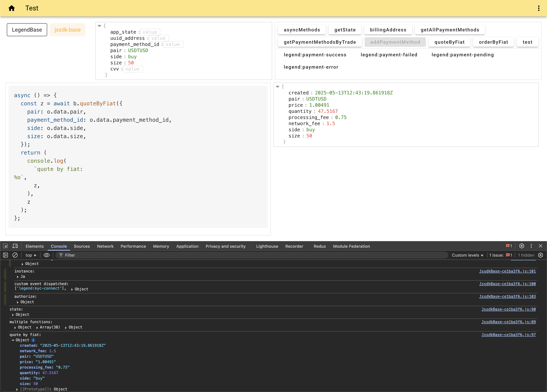Open the Network tab
This screenshot has height=392, width=547.
105,246
